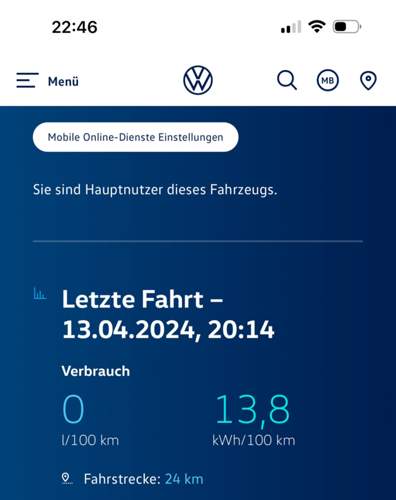
Task: Tap the cellular signal bars
Action: (x=291, y=27)
